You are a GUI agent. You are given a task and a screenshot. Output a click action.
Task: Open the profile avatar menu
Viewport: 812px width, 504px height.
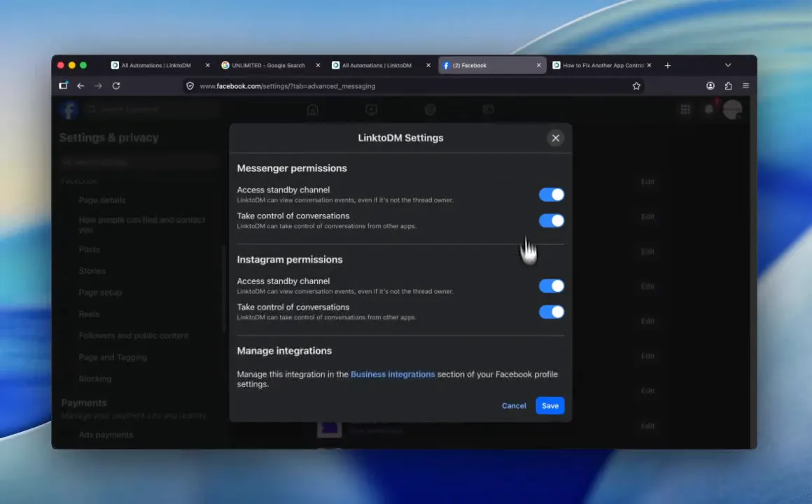(x=732, y=110)
